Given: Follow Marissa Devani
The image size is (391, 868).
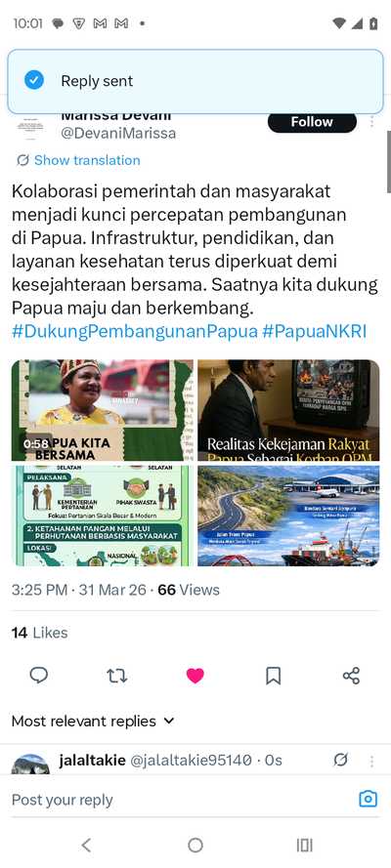Looking at the screenshot, I should pos(312,122).
